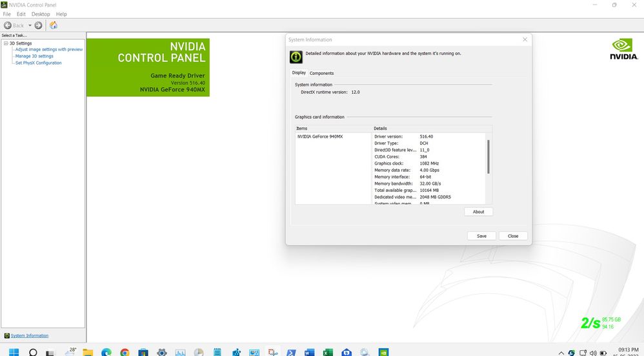
Task: Click the Home icon in the toolbar
Action: 54,25
